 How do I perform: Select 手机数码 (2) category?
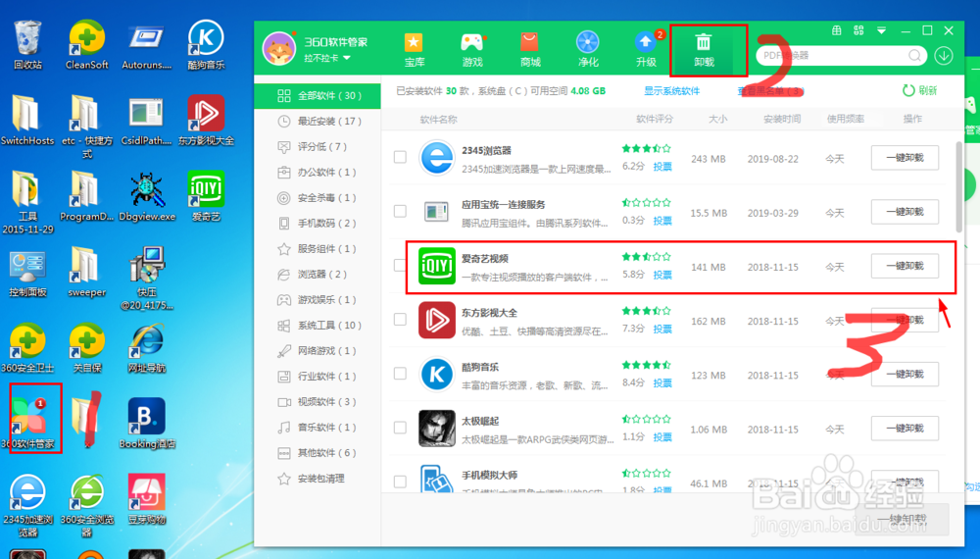click(318, 224)
